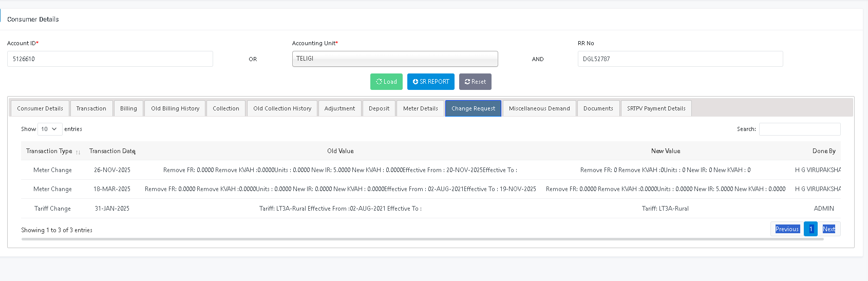Screen dimensions: 868x281
Task: Click the 'Showing 1 to 3 of 3 entries' text
Action: (x=56, y=230)
